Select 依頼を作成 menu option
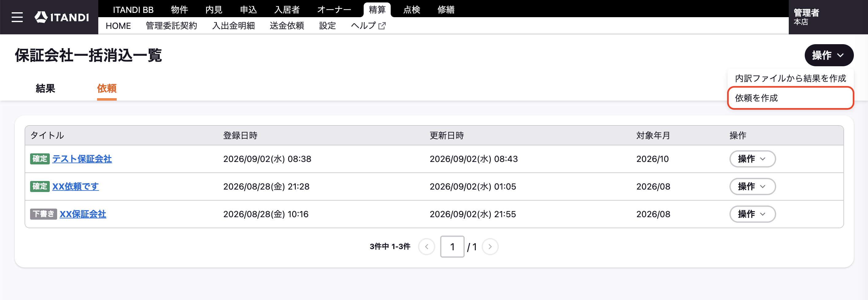This screenshot has height=300, width=868. click(790, 98)
